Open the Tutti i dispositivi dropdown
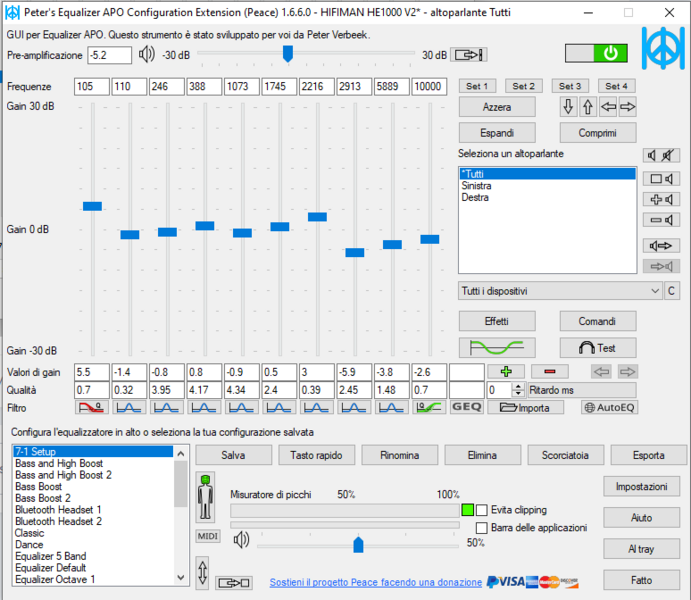691x600 pixels. click(654, 291)
